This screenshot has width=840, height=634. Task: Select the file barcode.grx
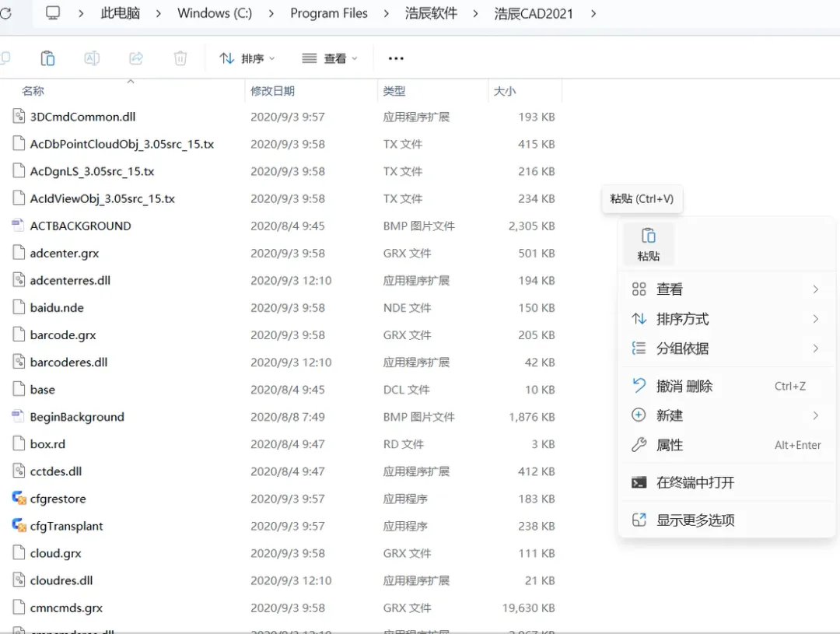point(63,335)
